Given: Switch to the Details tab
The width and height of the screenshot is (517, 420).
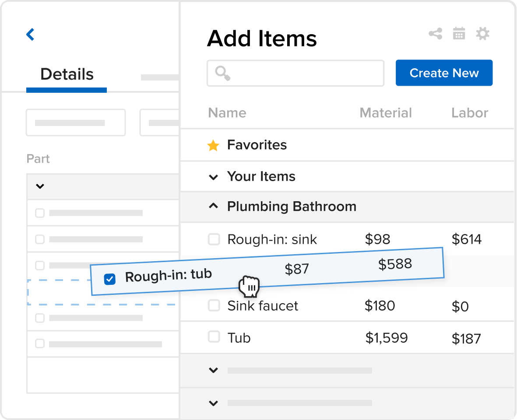Looking at the screenshot, I should click(x=66, y=74).
